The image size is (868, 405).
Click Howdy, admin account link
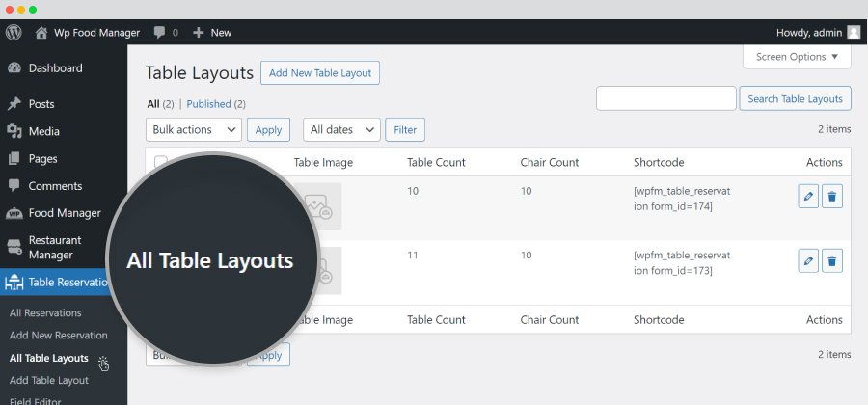pos(809,33)
